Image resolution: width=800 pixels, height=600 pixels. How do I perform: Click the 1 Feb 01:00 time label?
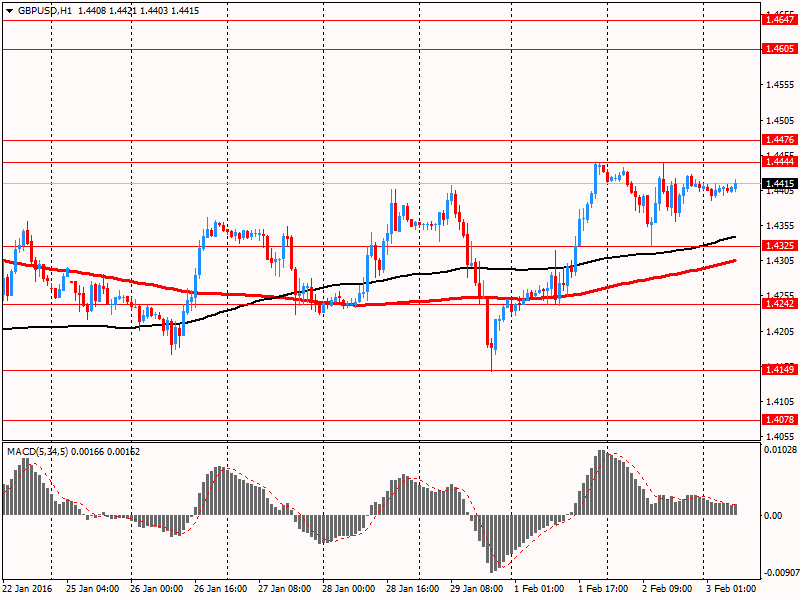coord(539,588)
